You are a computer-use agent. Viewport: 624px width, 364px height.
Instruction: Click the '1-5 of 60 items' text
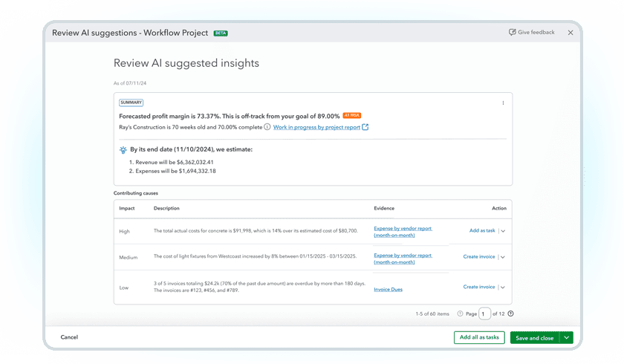432,314
